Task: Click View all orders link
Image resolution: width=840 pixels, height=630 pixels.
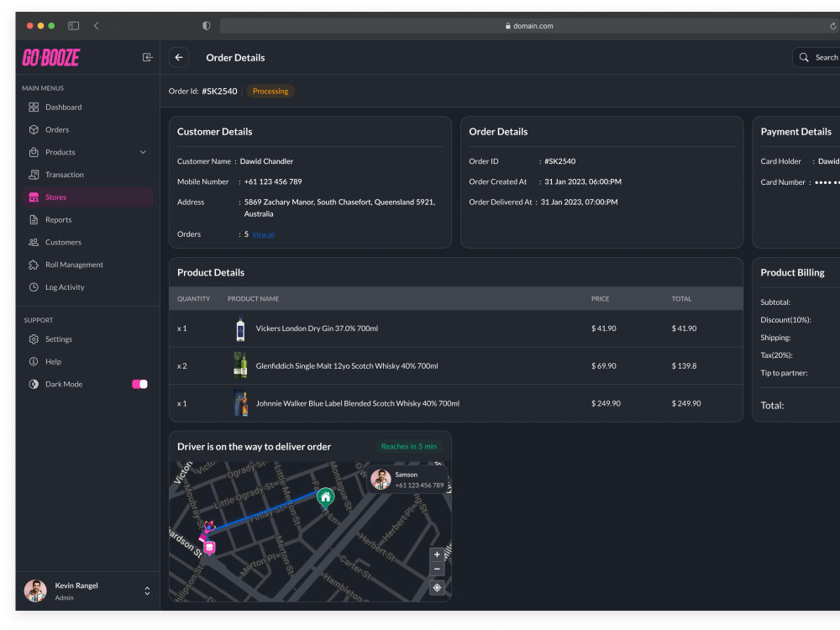Action: (x=263, y=234)
